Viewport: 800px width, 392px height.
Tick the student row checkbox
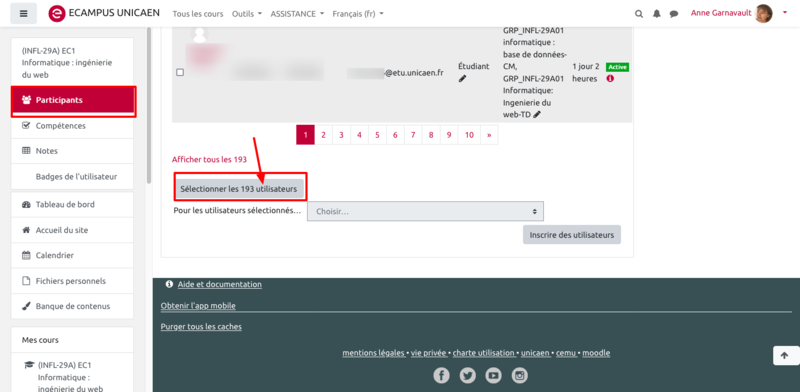point(180,72)
